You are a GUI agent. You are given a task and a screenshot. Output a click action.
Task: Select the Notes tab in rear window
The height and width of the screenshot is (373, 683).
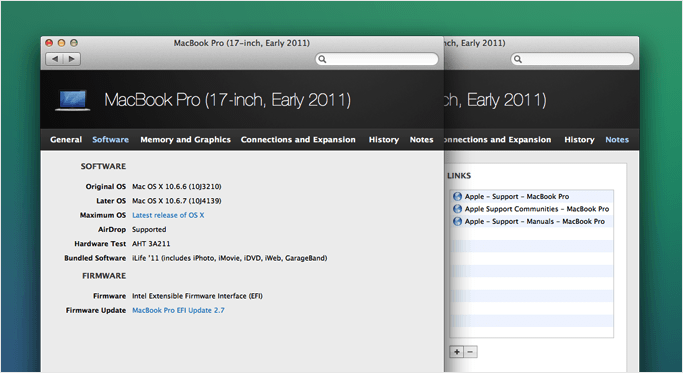click(617, 139)
